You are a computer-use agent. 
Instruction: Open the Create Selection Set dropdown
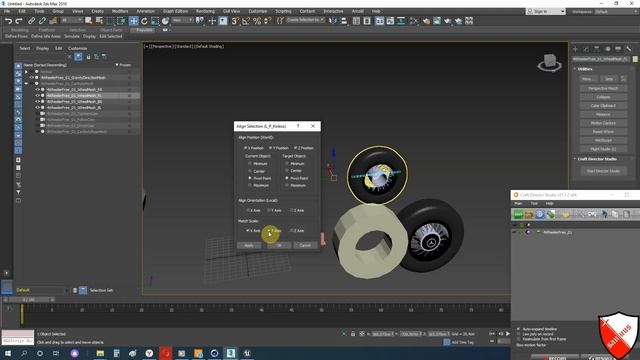pyautogui.click(x=305, y=20)
